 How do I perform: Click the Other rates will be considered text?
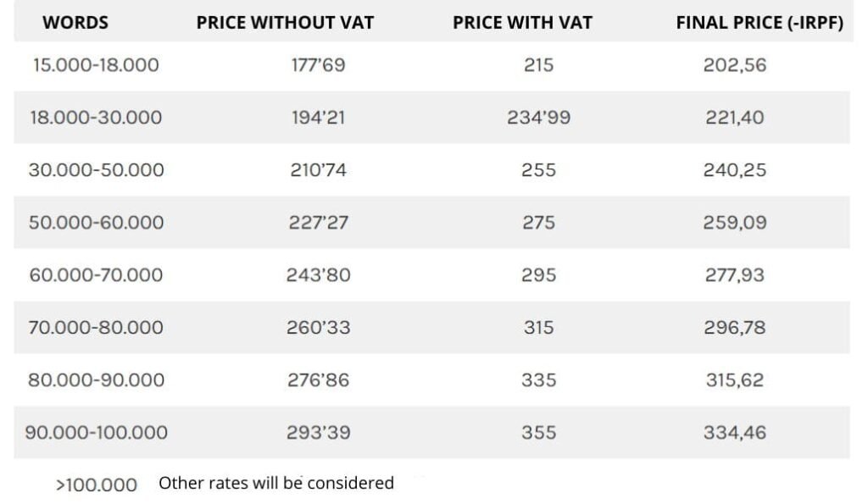pos(276,483)
